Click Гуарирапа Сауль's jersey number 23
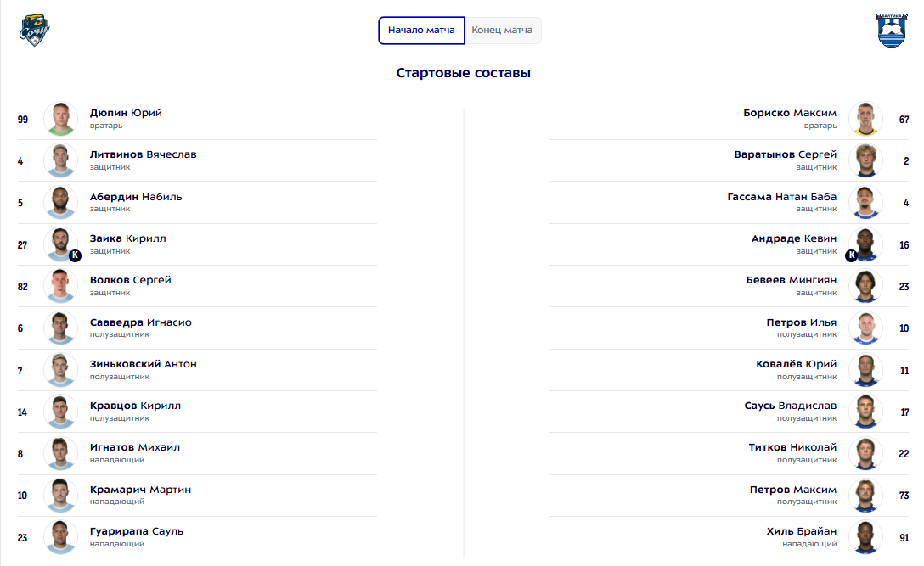The image size is (924, 566). (x=23, y=537)
